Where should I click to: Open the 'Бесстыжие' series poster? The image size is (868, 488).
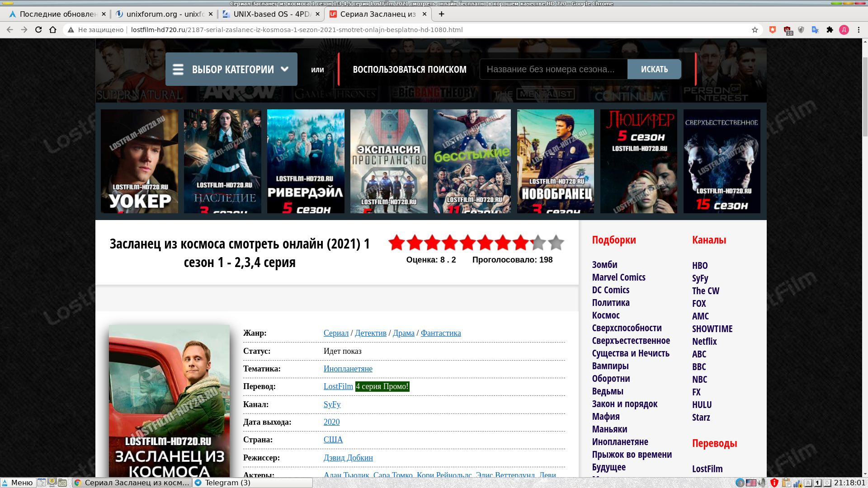tap(472, 161)
